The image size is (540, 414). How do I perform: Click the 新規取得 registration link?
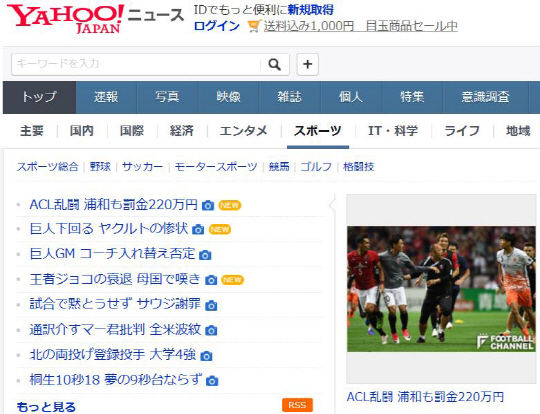(x=311, y=10)
